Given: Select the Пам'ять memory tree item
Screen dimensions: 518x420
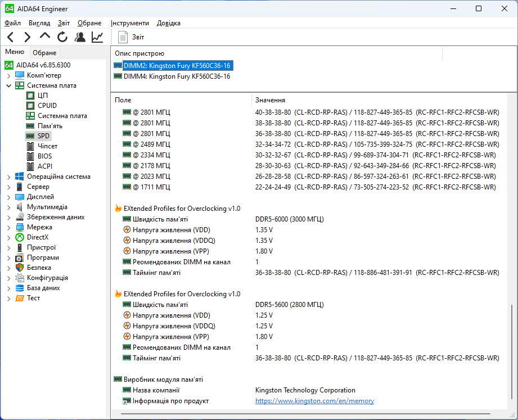Looking at the screenshot, I should click(50, 126).
